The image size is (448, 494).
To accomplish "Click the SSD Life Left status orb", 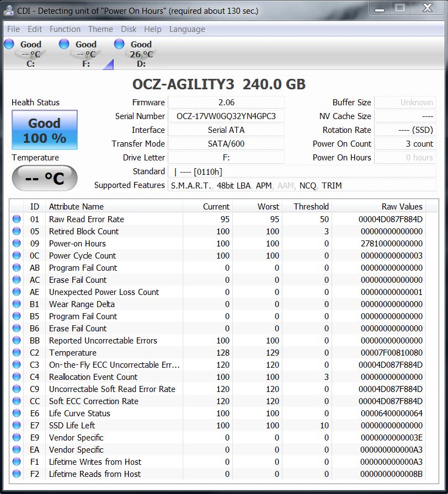I will click(x=17, y=426).
